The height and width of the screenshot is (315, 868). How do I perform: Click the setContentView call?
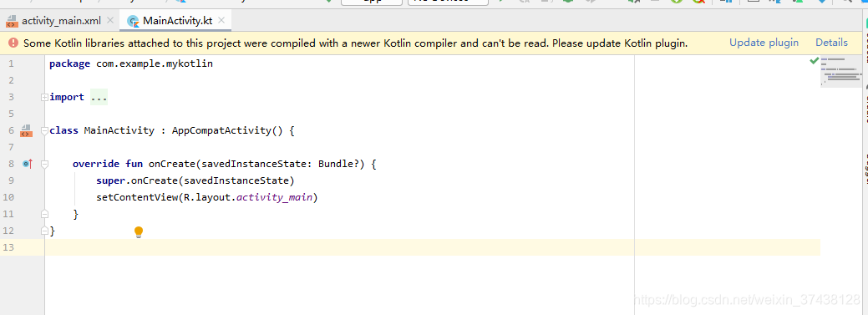[137, 197]
